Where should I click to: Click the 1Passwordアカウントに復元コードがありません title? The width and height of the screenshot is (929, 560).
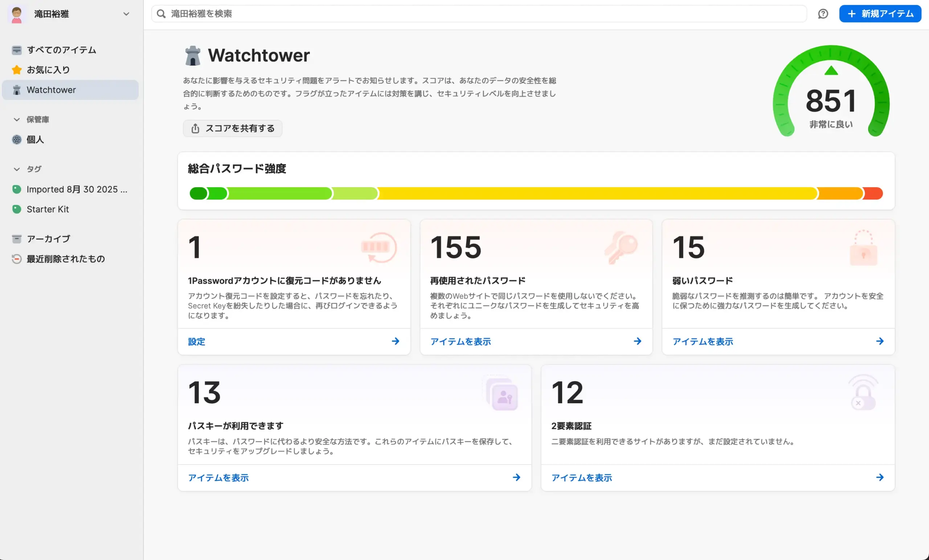[284, 280]
